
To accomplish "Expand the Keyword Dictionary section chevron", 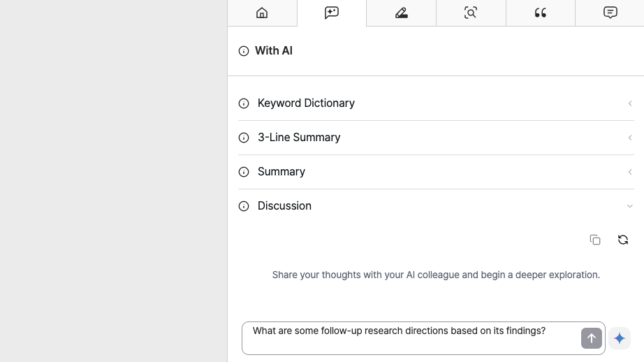I will tap(629, 103).
